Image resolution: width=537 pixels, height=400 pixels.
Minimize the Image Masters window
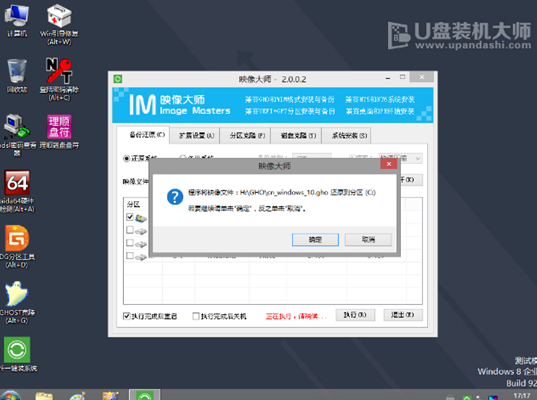click(x=388, y=78)
